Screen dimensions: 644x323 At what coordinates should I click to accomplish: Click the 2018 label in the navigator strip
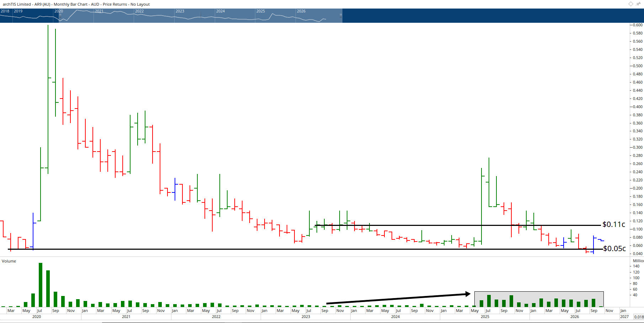(5, 11)
